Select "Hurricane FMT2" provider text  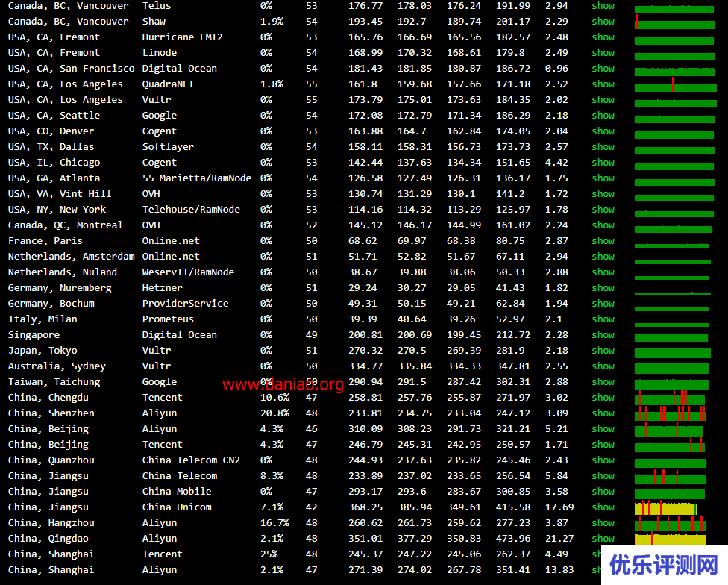point(182,37)
